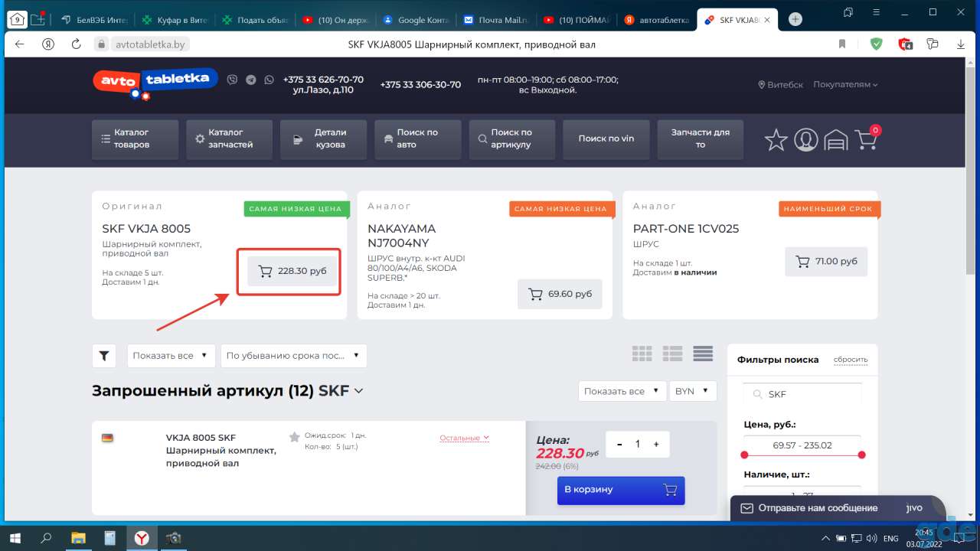Open the Yandex Browser taskbar icon
This screenshot has width=980, height=551.
pyautogui.click(x=142, y=538)
